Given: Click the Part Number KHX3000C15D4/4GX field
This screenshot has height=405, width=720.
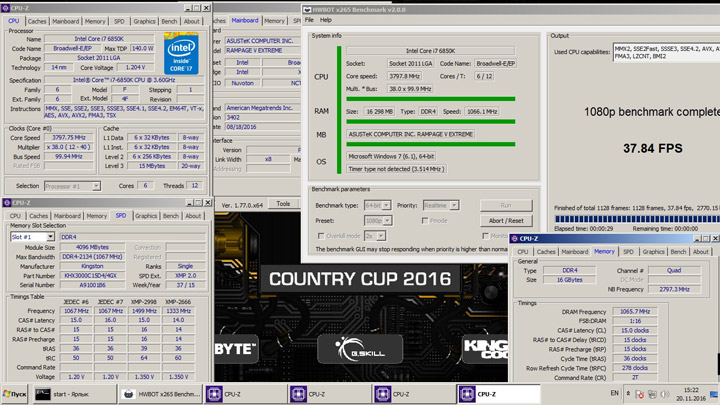Looking at the screenshot, I should [x=92, y=276].
